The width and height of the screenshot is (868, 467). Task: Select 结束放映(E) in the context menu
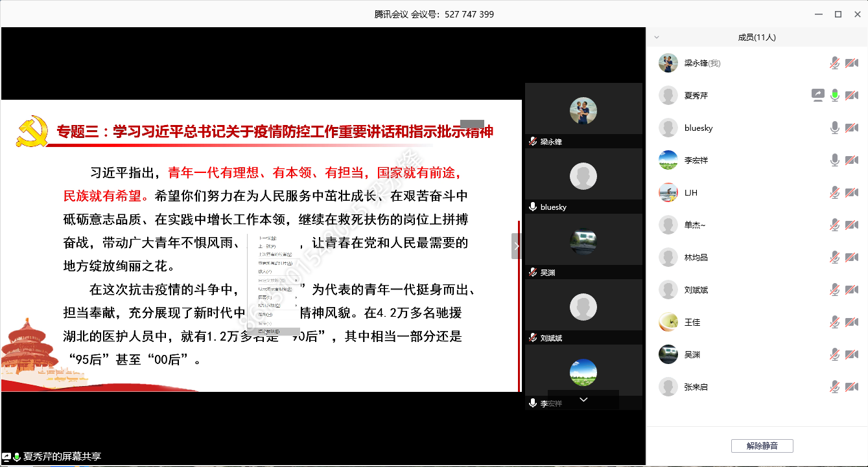click(274, 332)
